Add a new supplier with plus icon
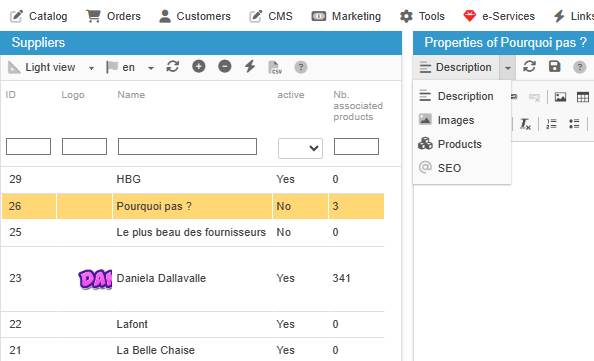This screenshot has width=594, height=361. pyautogui.click(x=199, y=67)
